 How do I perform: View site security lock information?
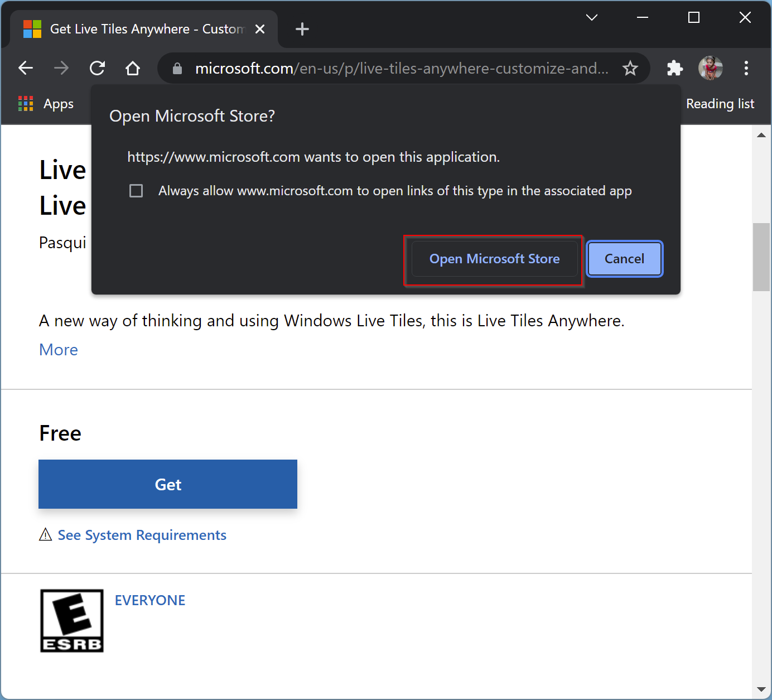tap(177, 69)
